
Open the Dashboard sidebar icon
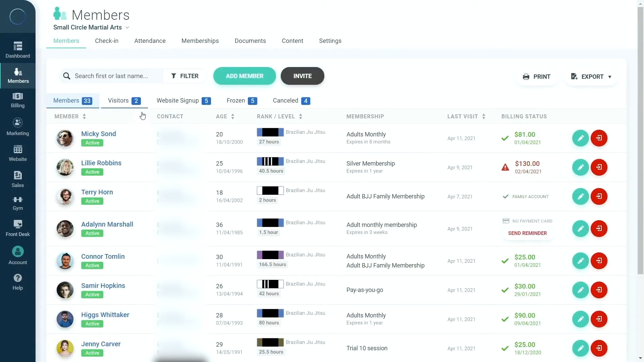click(x=18, y=50)
